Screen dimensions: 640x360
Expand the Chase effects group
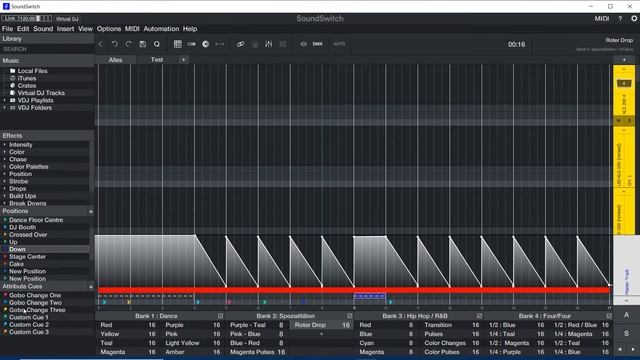point(4,159)
